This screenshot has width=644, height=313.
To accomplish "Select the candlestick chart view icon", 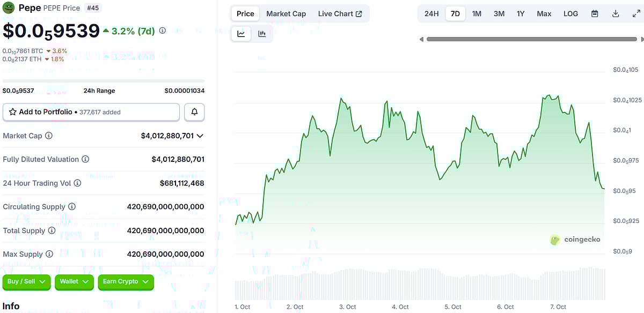I will (262, 33).
